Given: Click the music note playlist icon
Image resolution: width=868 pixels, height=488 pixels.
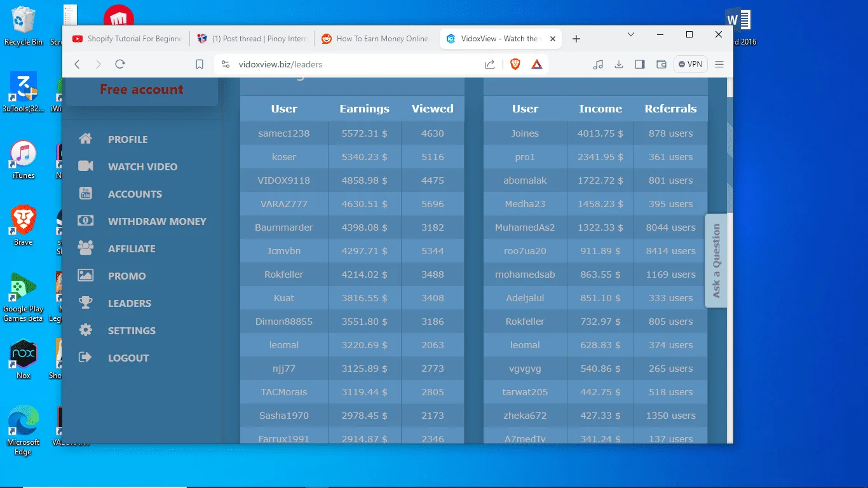Looking at the screenshot, I should point(598,64).
